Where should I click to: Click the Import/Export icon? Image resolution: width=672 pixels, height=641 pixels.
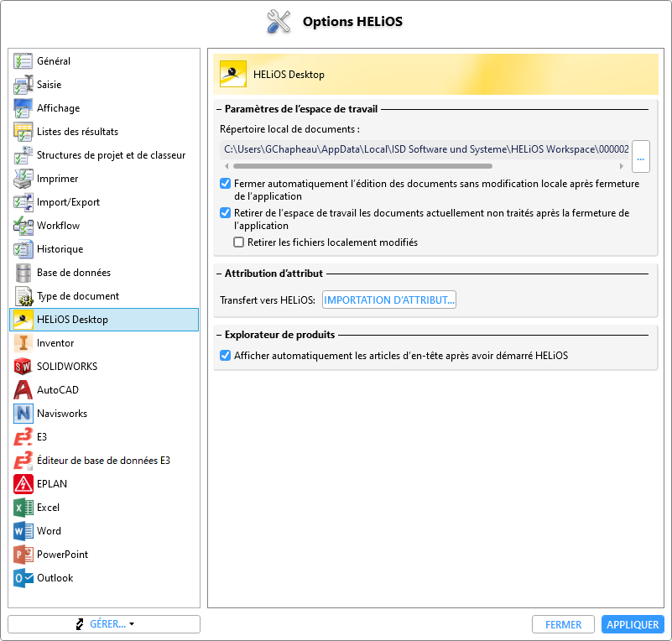23,202
